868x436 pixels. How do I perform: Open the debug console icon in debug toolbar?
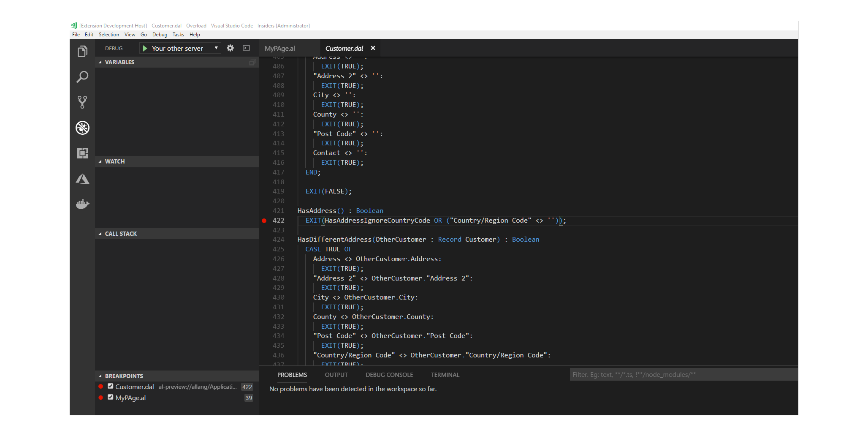pos(247,48)
